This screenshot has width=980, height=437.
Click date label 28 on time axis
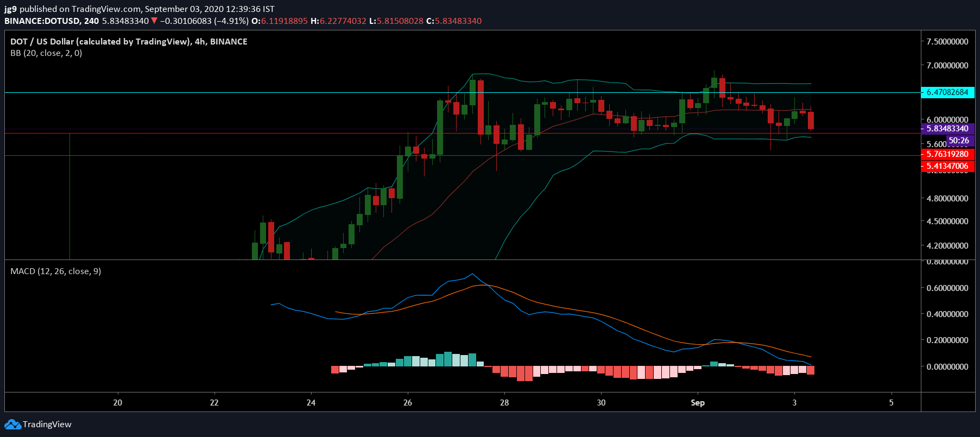[504, 402]
